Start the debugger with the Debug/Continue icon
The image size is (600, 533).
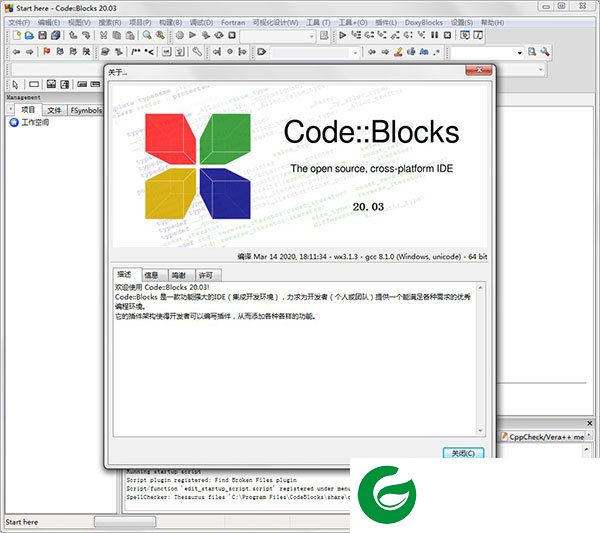(x=343, y=36)
